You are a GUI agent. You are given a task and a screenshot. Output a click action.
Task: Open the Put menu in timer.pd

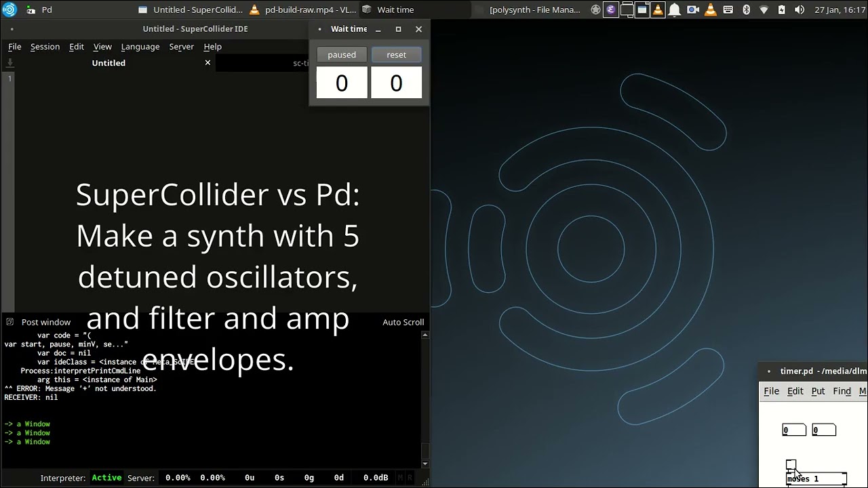tap(818, 391)
